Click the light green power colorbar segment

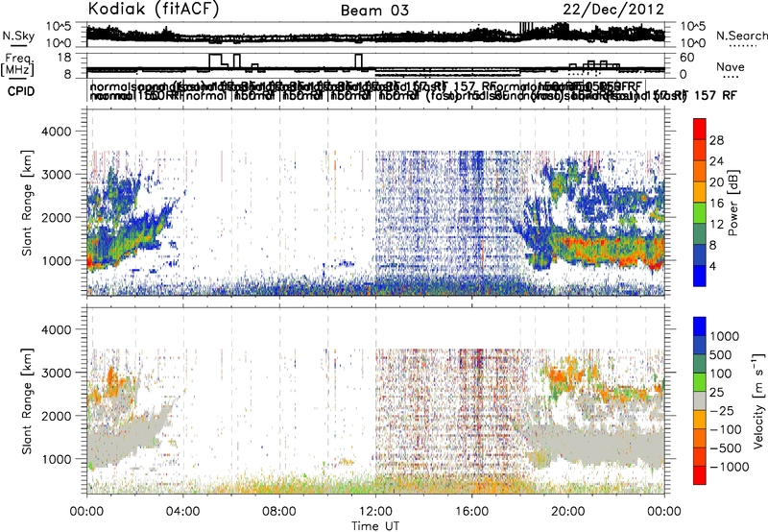[700, 213]
